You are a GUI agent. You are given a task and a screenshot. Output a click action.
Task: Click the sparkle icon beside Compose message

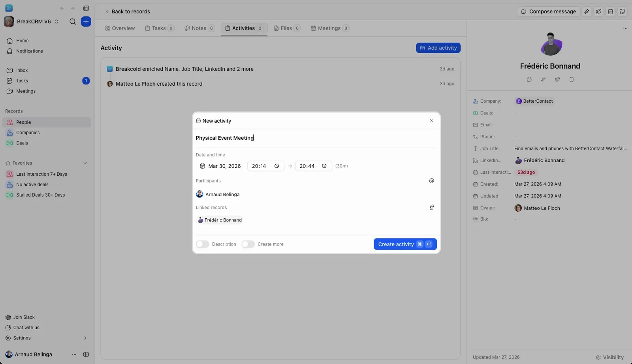587,11
